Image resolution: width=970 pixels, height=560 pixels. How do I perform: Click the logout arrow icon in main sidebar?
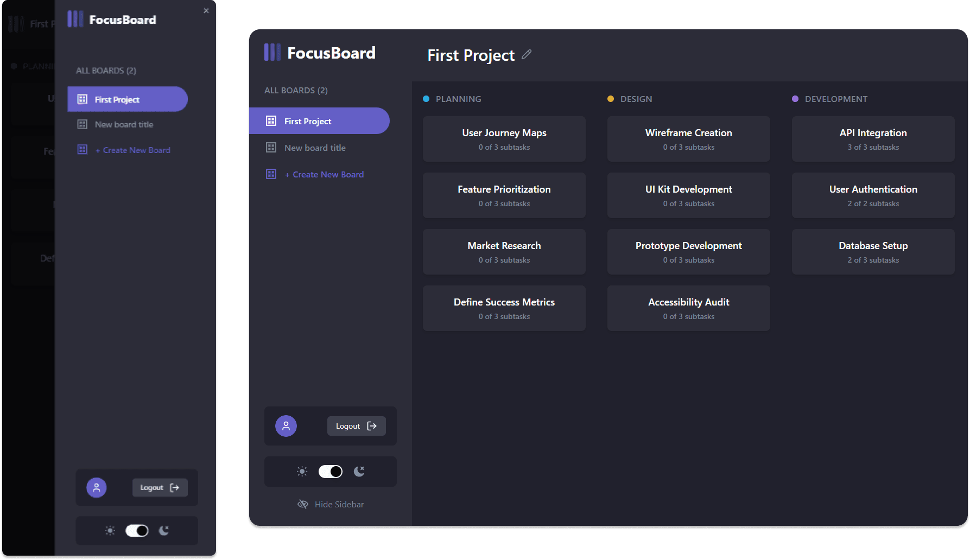[372, 426]
